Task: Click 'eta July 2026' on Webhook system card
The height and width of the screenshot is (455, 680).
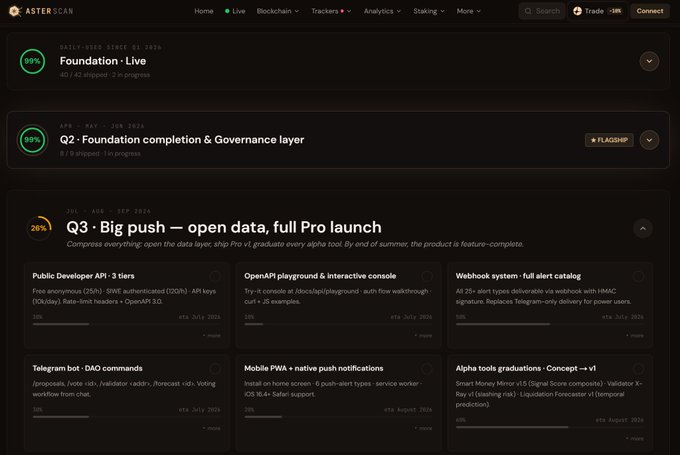Action: coord(623,317)
